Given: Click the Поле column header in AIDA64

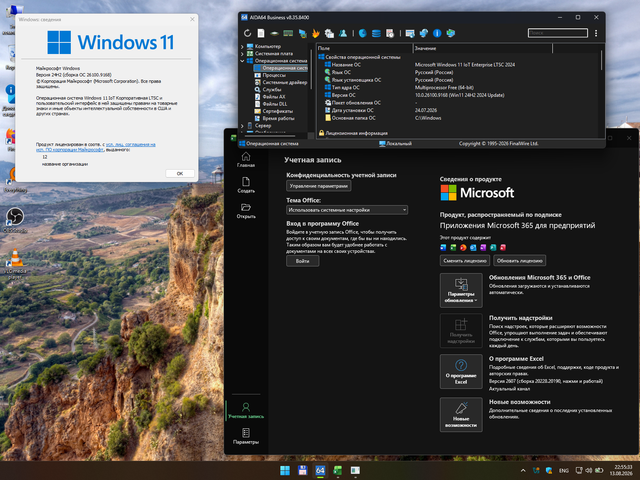Looking at the screenshot, I should pyautogui.click(x=364, y=48).
